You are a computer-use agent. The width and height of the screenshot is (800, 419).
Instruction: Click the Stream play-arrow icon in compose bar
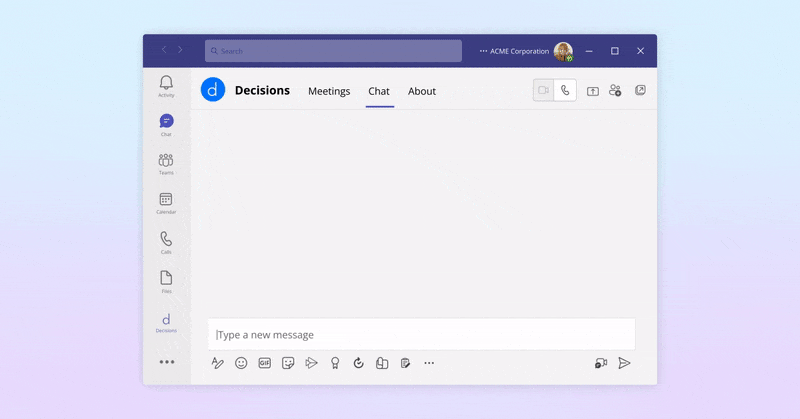tap(311, 363)
